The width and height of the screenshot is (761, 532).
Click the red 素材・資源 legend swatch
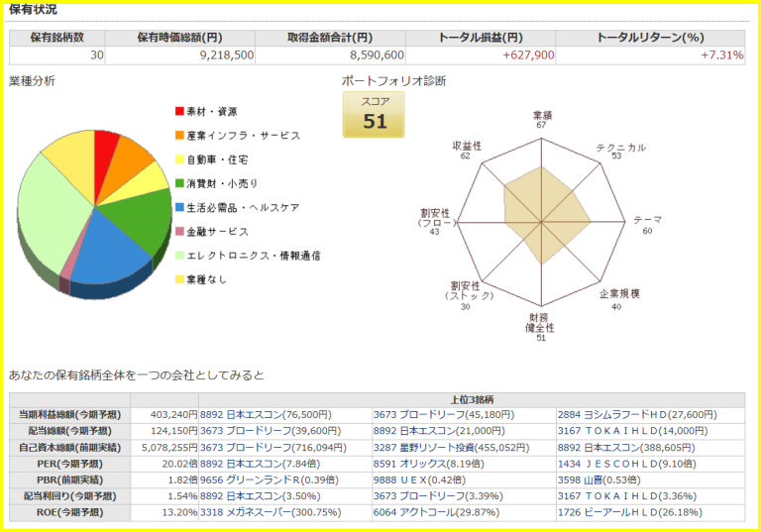point(179,111)
